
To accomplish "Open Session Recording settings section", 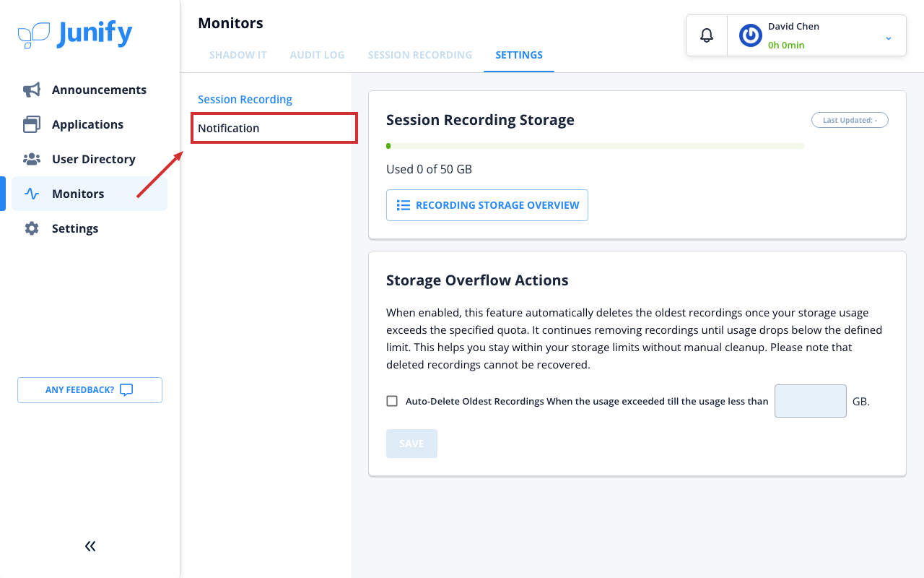I will (x=245, y=99).
